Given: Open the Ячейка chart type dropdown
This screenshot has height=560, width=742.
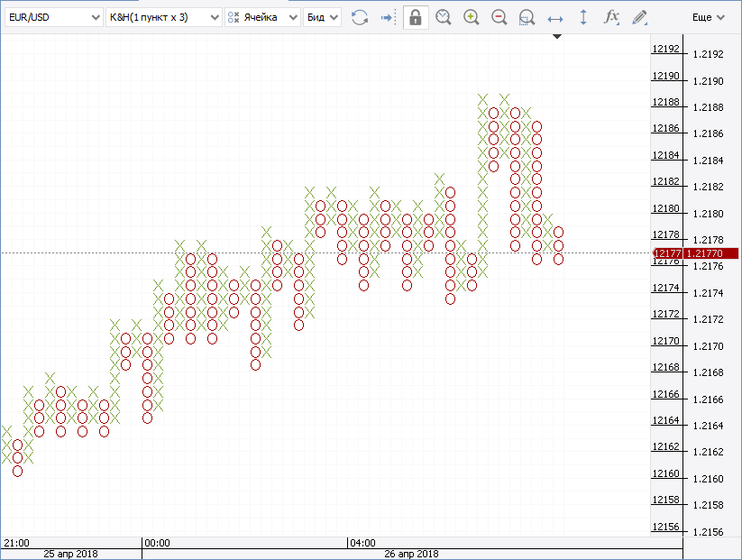Looking at the screenshot, I should point(262,17).
